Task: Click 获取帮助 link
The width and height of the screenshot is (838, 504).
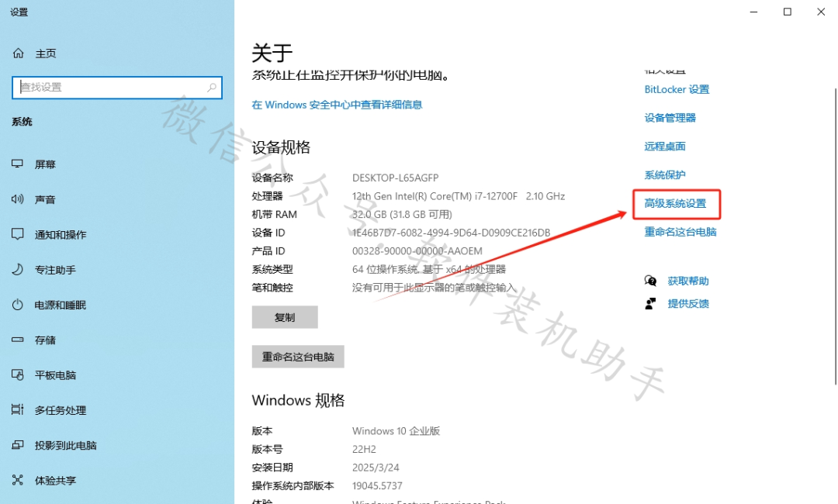Action: click(687, 281)
